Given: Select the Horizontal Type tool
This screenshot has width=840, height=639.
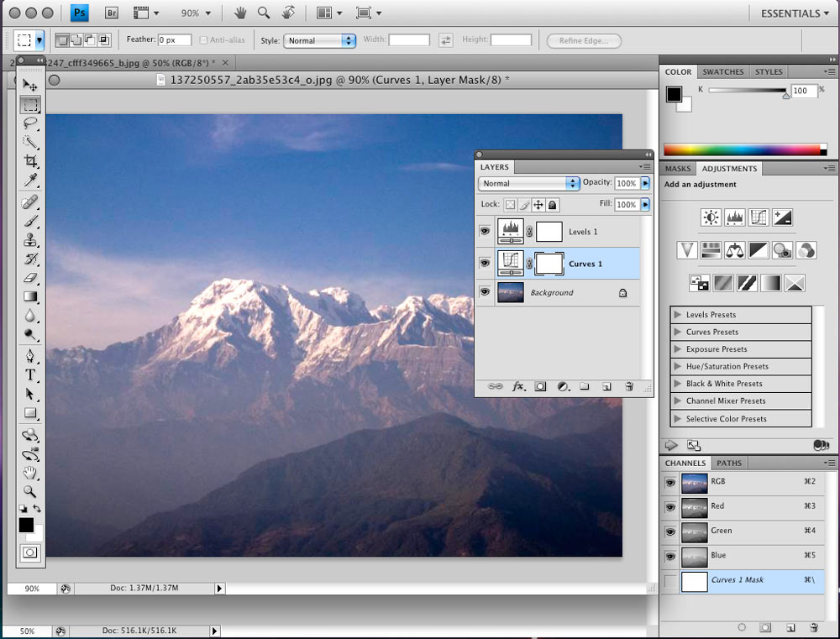Looking at the screenshot, I should (x=30, y=375).
